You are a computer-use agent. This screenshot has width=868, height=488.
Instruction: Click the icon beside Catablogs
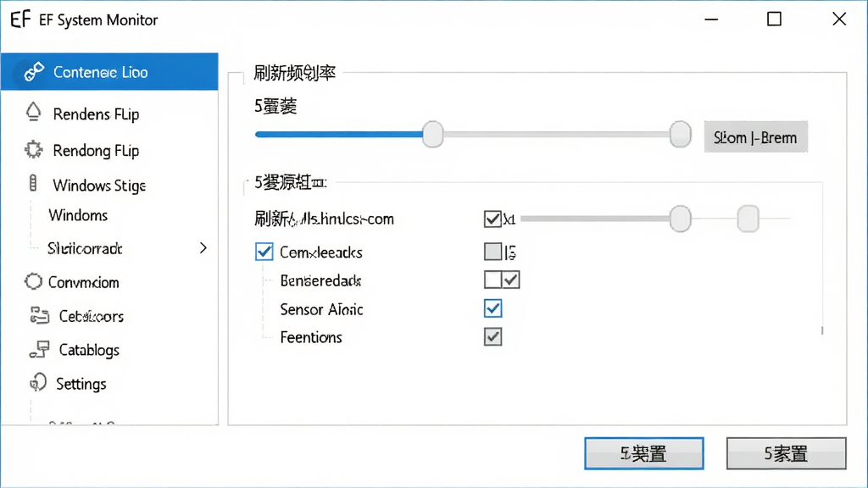(x=39, y=350)
